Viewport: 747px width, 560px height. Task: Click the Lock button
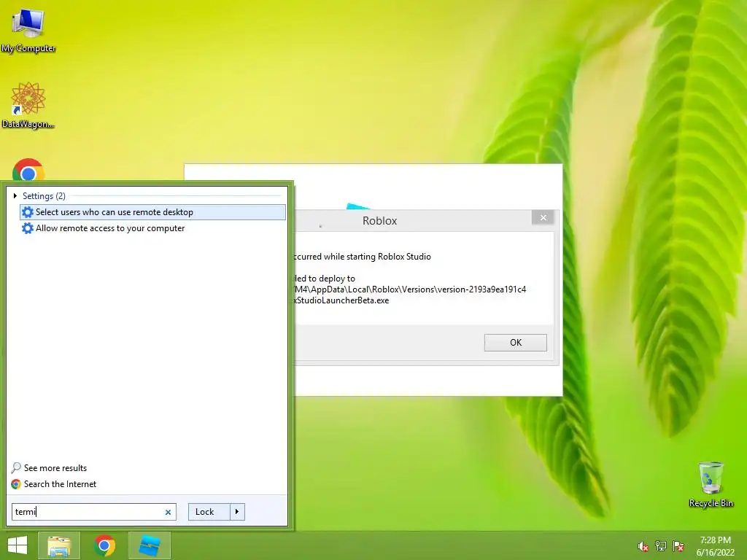[209, 512]
